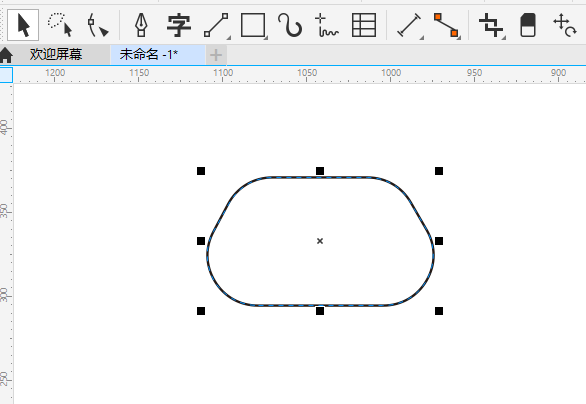Screen dimensions: 586x404
Task: Select the Crop tool
Action: click(x=491, y=25)
